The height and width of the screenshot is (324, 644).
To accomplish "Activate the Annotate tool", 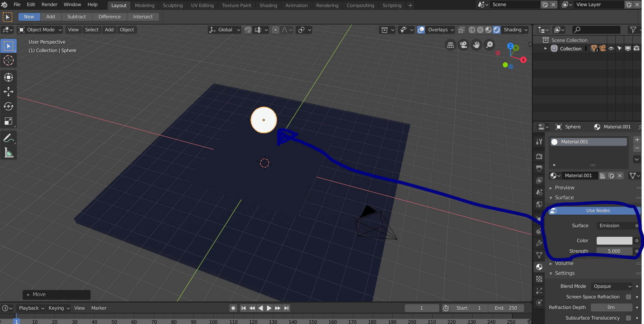I will click(x=8, y=138).
